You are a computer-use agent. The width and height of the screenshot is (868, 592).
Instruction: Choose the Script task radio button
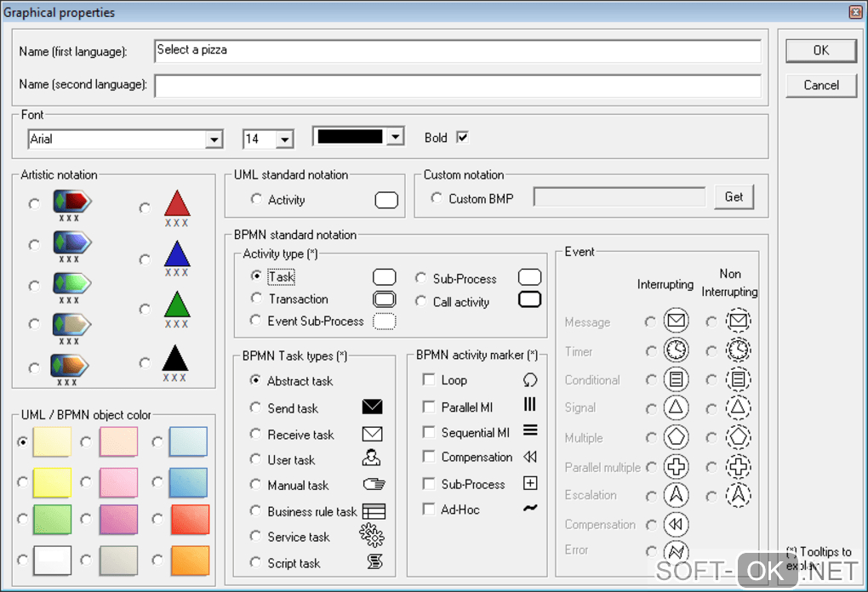[x=255, y=562]
